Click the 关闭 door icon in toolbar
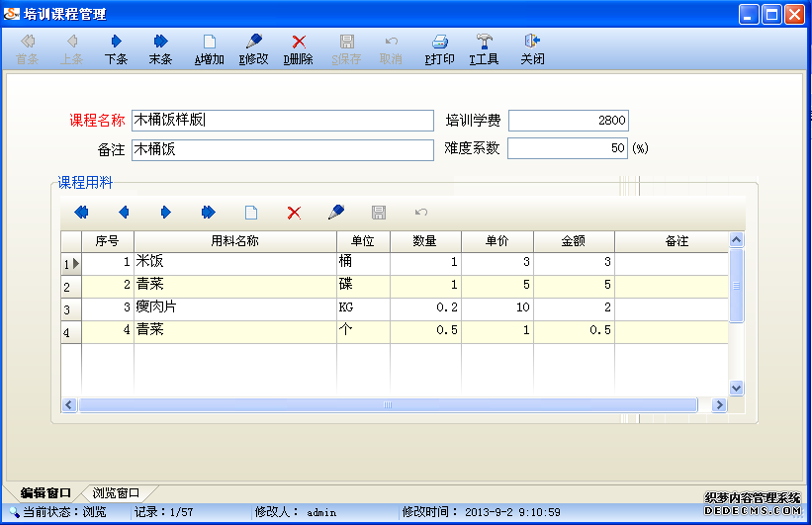 [x=532, y=43]
